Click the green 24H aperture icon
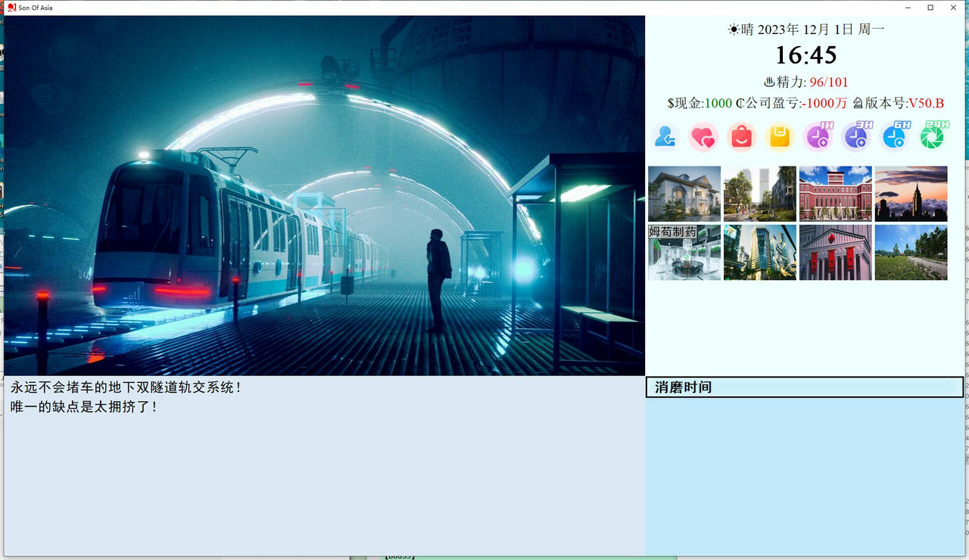969x560 pixels. (932, 137)
